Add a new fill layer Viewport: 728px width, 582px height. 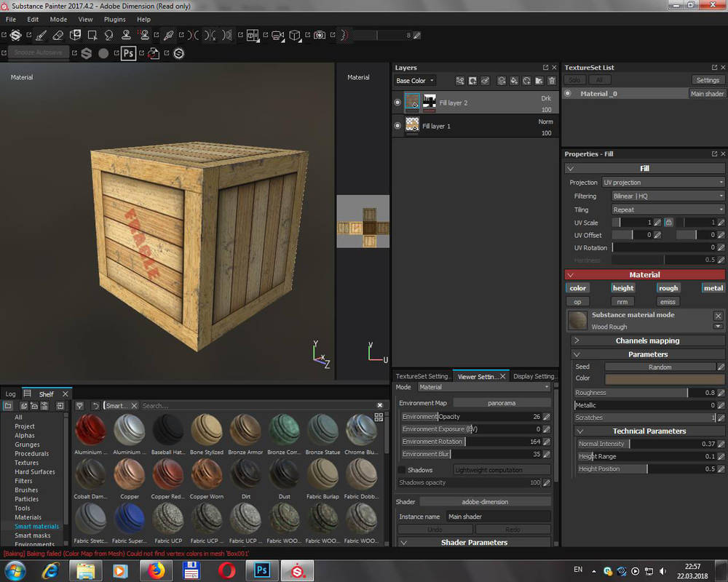click(x=515, y=81)
